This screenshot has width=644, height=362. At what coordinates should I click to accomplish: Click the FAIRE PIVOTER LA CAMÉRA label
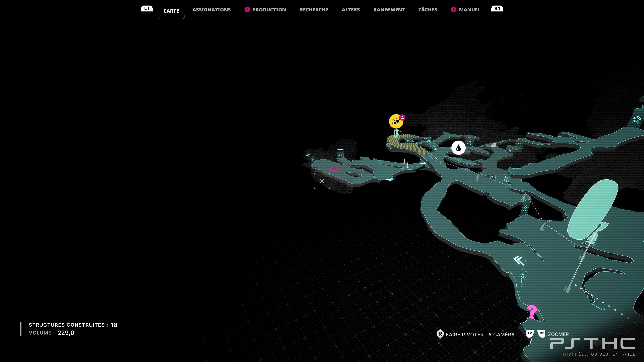tap(480, 335)
